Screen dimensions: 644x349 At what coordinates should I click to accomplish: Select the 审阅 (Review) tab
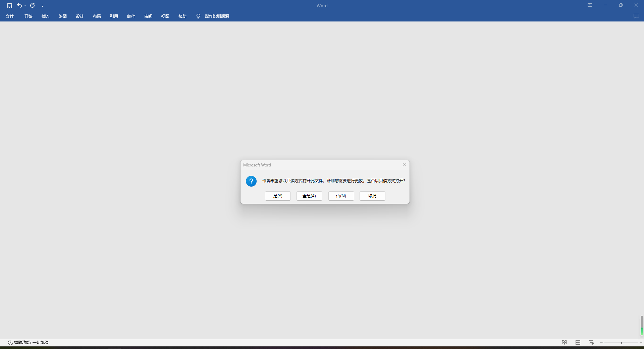coord(148,16)
